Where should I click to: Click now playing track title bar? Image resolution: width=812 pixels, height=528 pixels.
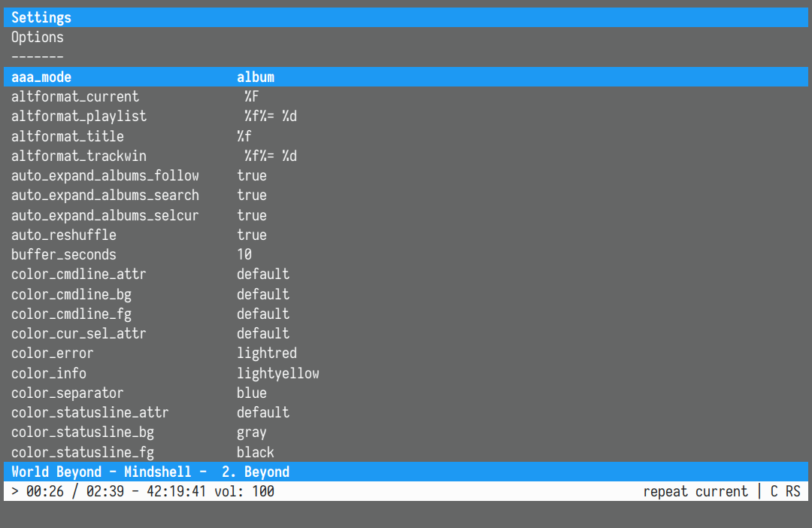click(x=150, y=472)
